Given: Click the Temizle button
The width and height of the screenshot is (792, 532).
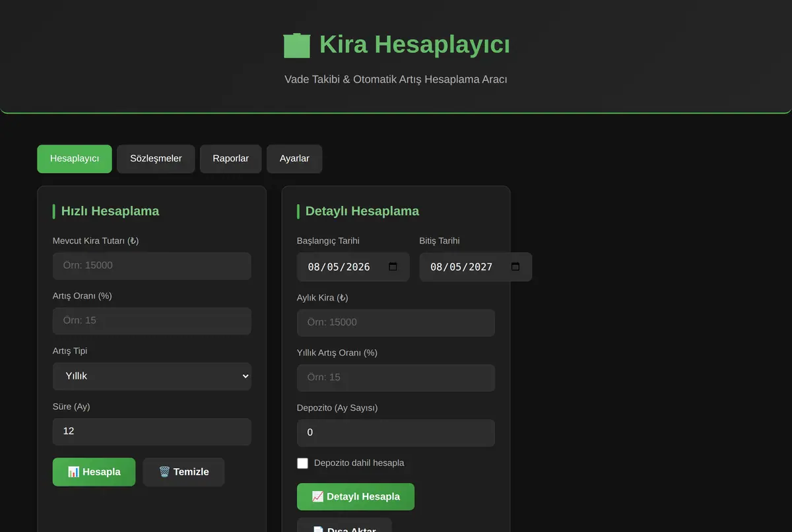Looking at the screenshot, I should (183, 472).
